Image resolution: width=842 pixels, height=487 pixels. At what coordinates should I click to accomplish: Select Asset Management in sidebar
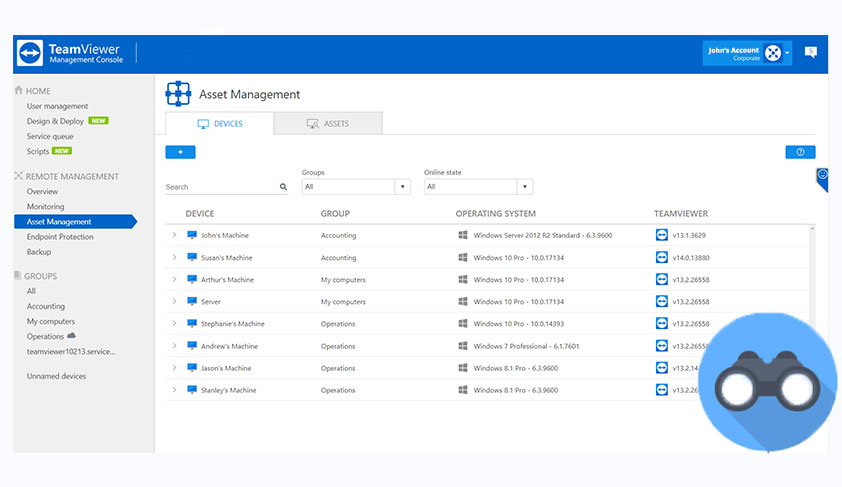[75, 222]
